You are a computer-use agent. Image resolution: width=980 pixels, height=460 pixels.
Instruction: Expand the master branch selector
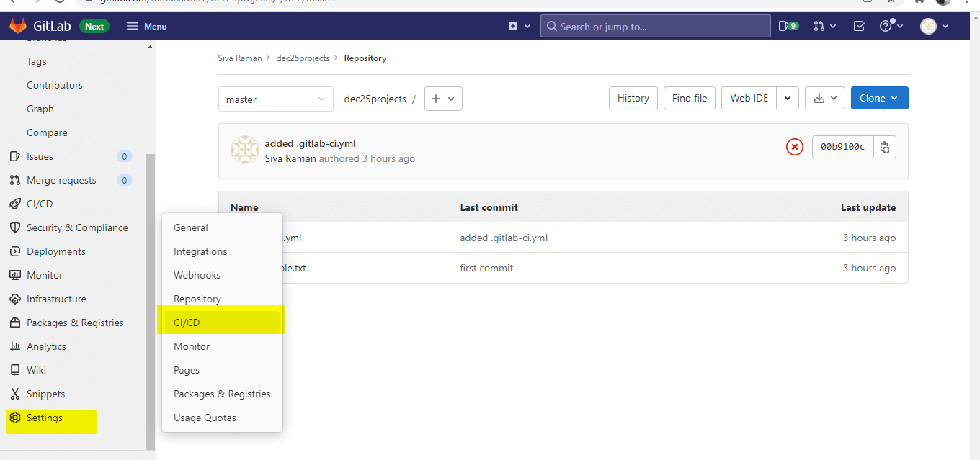coord(275,98)
